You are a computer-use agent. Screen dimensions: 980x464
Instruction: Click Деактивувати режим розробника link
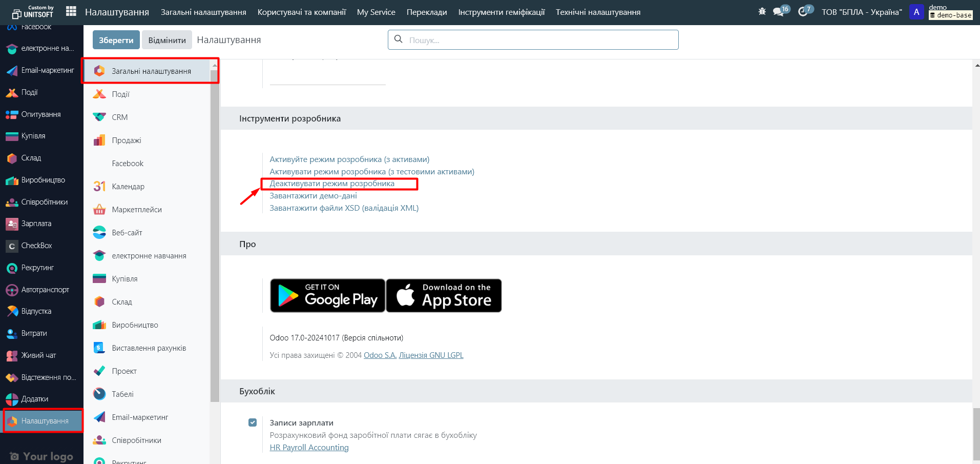[332, 184]
